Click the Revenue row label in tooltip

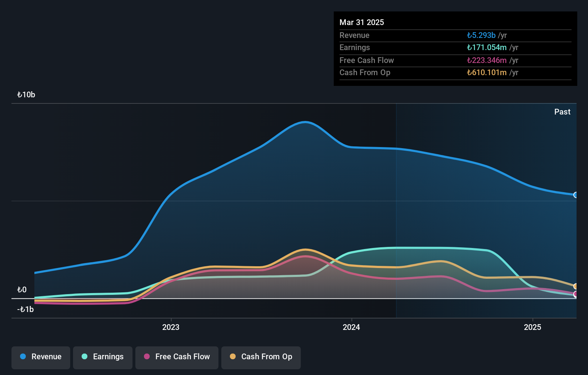click(355, 35)
